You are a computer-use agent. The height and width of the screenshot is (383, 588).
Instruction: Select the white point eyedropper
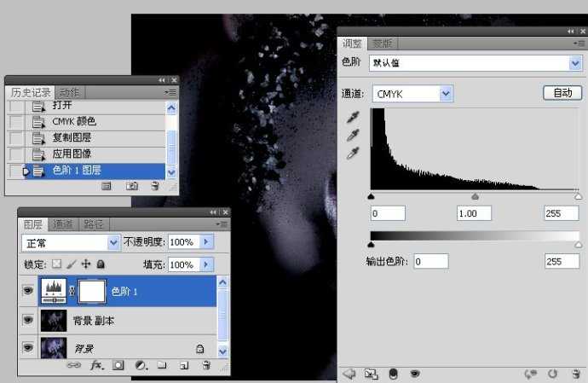coord(353,154)
